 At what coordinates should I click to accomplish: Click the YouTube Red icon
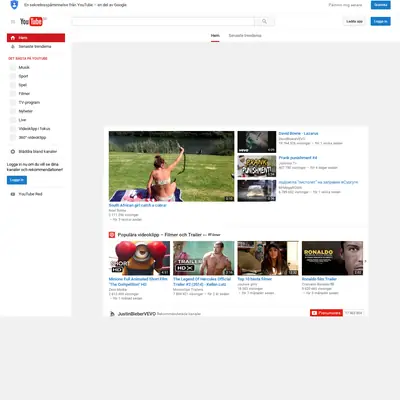13,194
